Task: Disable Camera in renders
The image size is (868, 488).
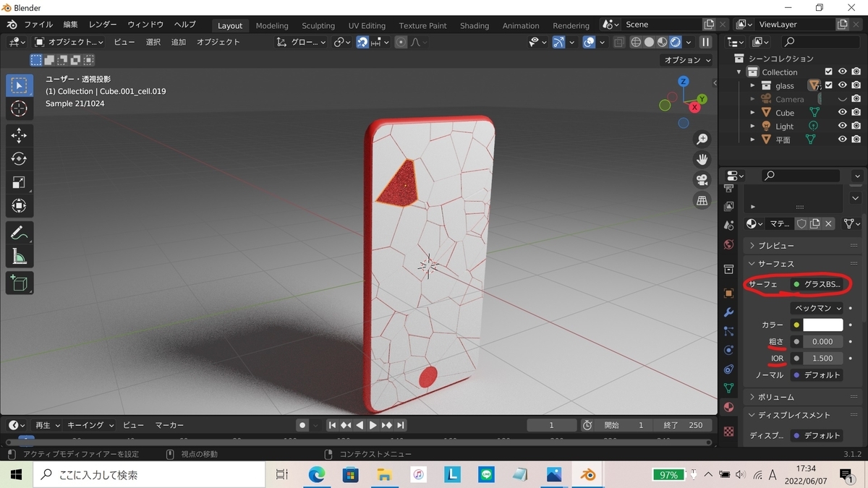Action: point(856,99)
